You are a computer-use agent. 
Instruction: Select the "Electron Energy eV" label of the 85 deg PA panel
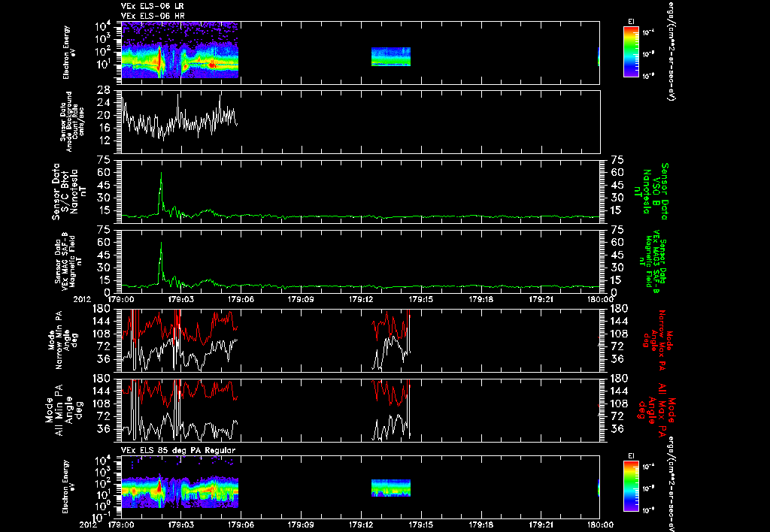coord(68,487)
